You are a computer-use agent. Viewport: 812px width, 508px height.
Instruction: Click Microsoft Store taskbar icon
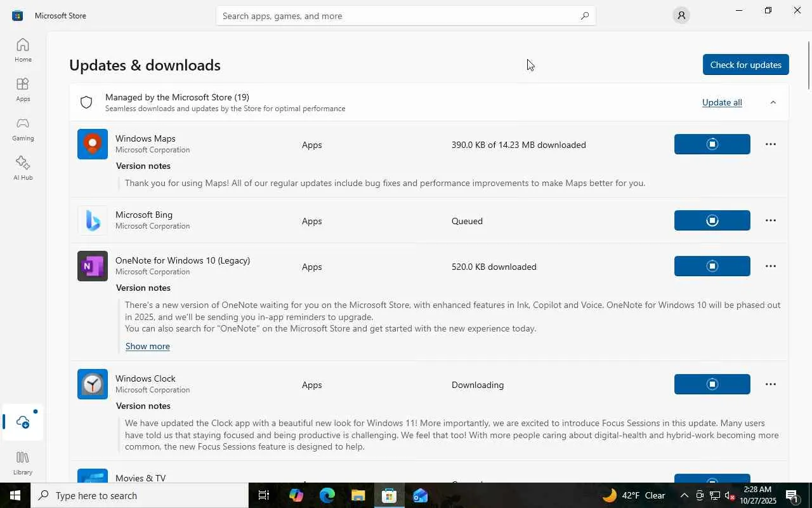click(389, 495)
